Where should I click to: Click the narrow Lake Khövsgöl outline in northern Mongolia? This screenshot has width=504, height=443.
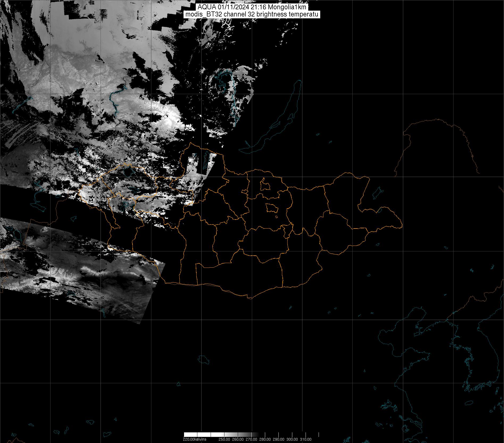tap(205, 159)
